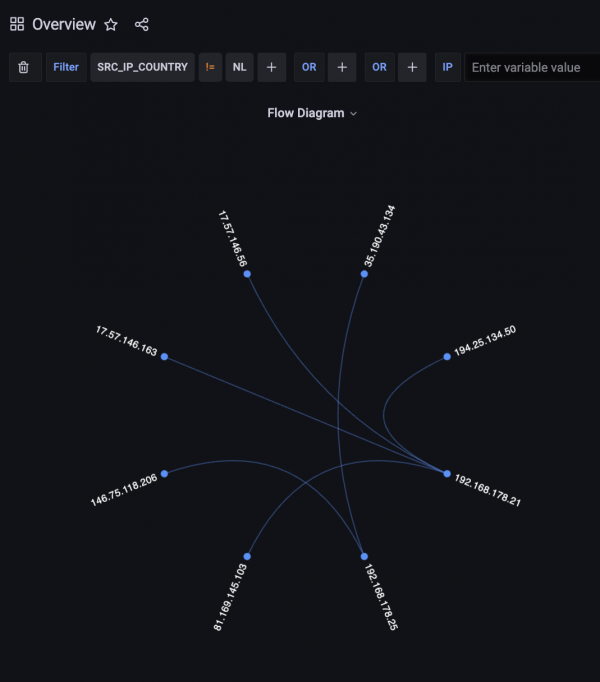The height and width of the screenshot is (682, 600).
Task: Click the Filter label button
Action: tap(66, 67)
